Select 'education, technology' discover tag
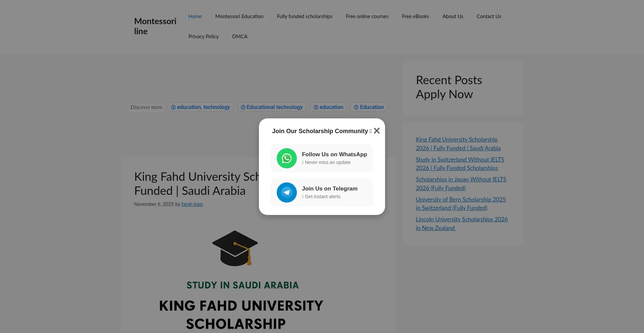The height and width of the screenshot is (333, 644). coord(200,107)
